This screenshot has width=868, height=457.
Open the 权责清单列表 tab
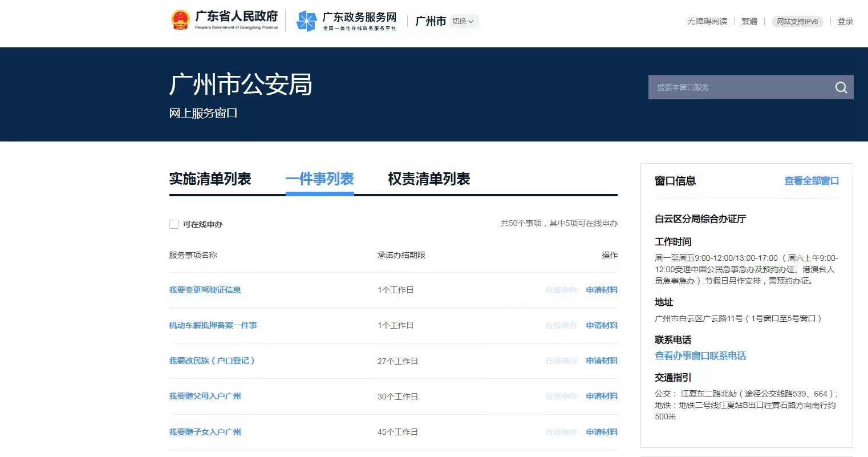coord(429,179)
